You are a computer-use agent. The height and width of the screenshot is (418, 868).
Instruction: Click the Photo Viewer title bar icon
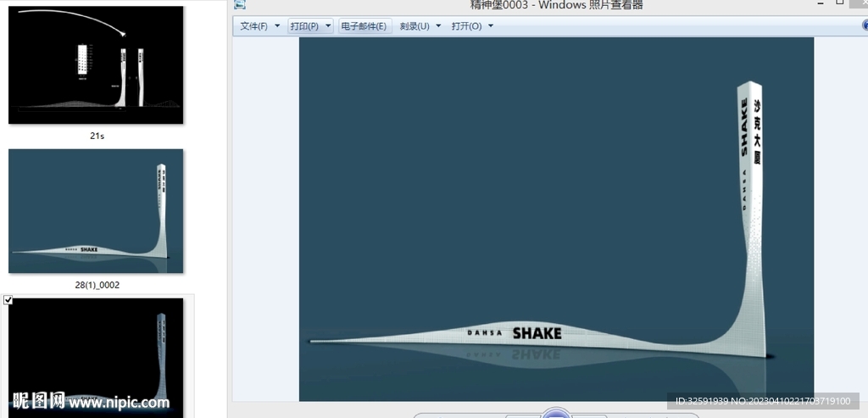pos(239,4)
